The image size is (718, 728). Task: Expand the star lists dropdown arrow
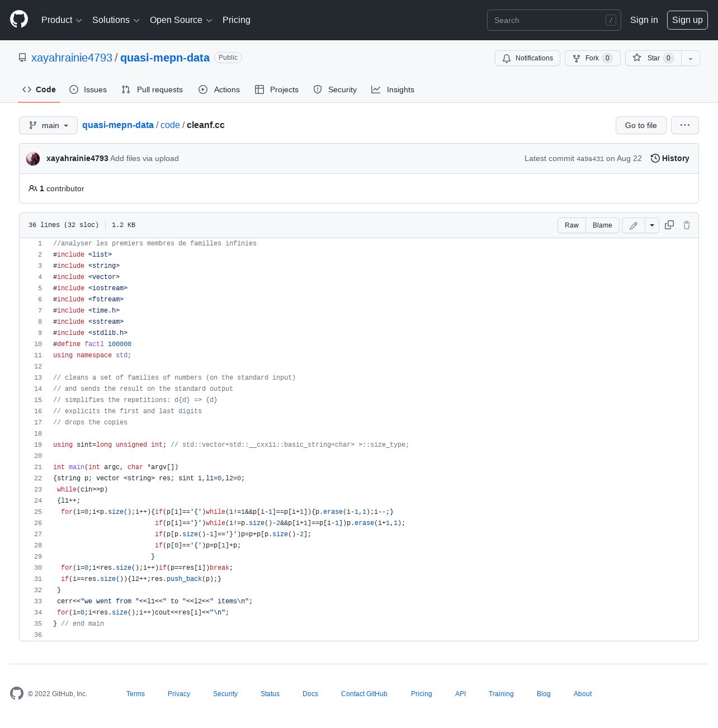pyautogui.click(x=691, y=58)
